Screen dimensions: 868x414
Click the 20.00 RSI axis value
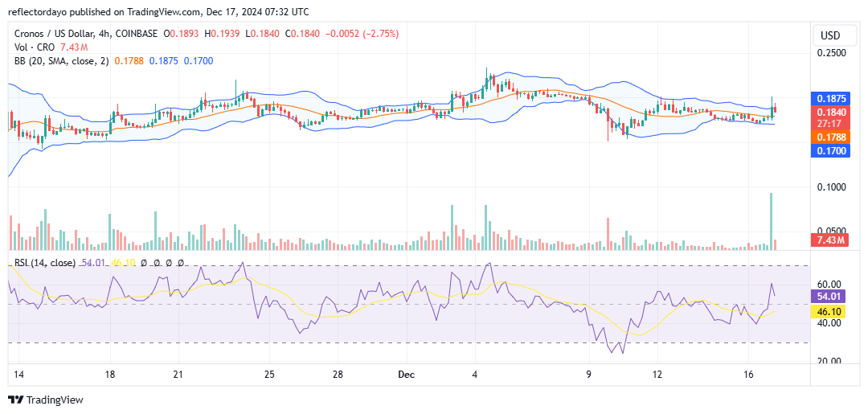tap(830, 362)
